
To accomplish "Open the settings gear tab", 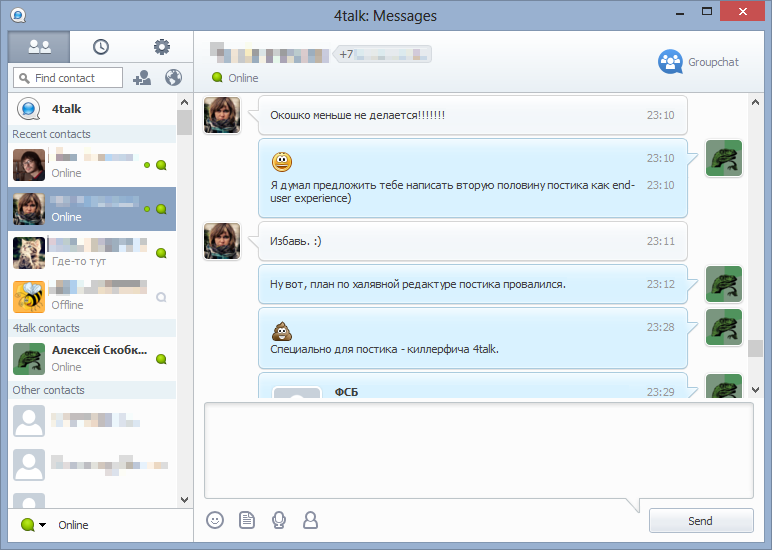I will click(x=162, y=47).
